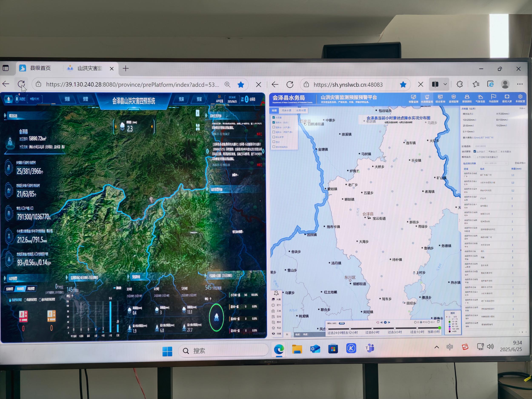Open split screen dropdown arrow in Edge
The width and height of the screenshot is (532, 399).
point(445,84)
